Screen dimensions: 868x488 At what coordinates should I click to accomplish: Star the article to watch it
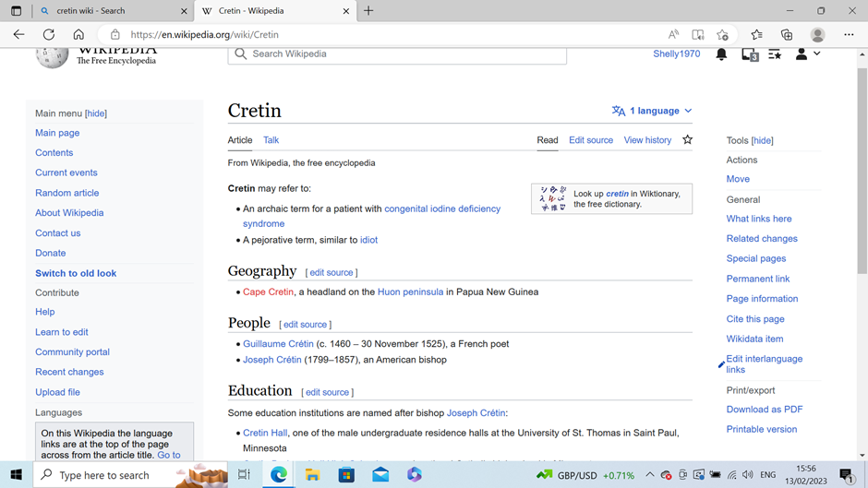(x=687, y=140)
